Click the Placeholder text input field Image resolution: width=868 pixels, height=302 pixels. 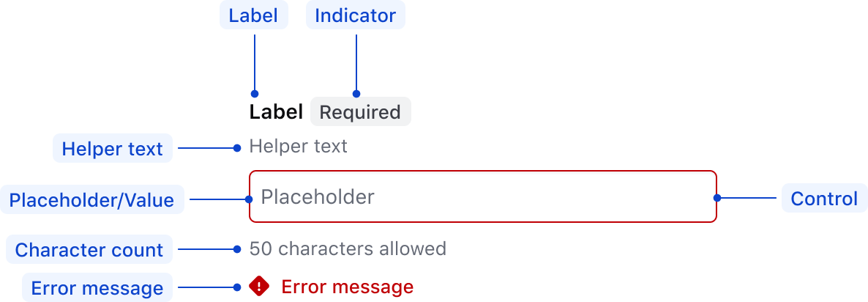(x=483, y=196)
